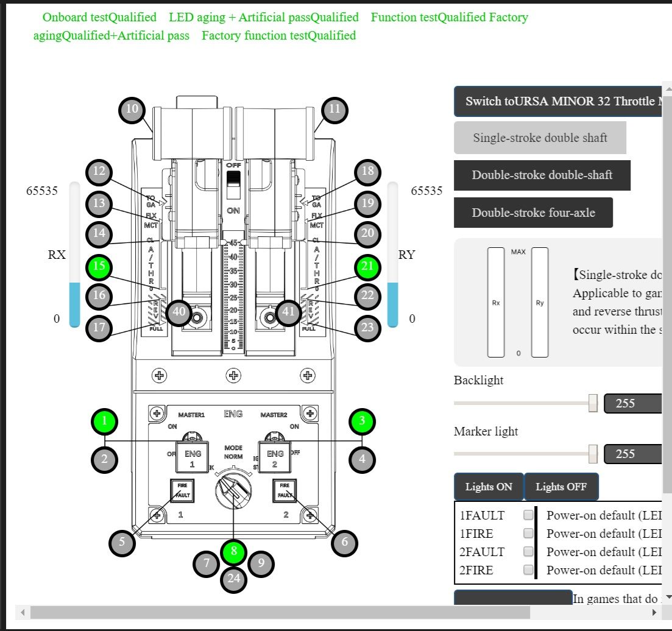This screenshot has width=672, height=631.
Task: Click green marker 1 for ENG Master 1
Action: (x=105, y=421)
